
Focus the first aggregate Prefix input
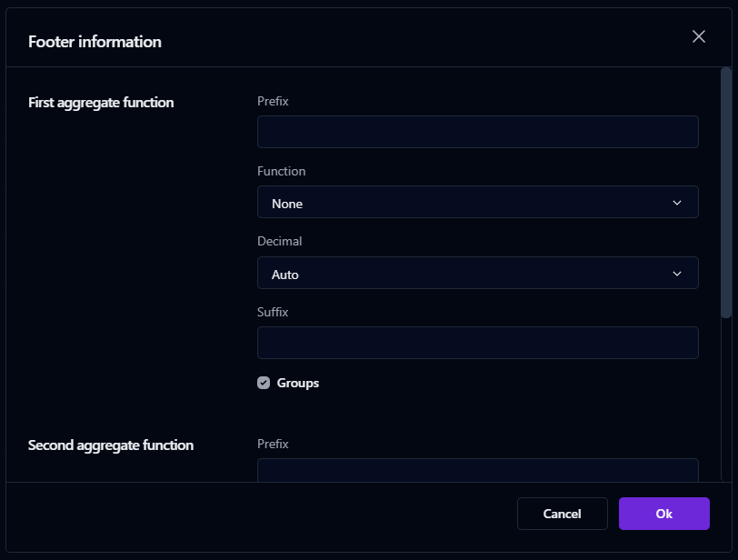(x=477, y=132)
